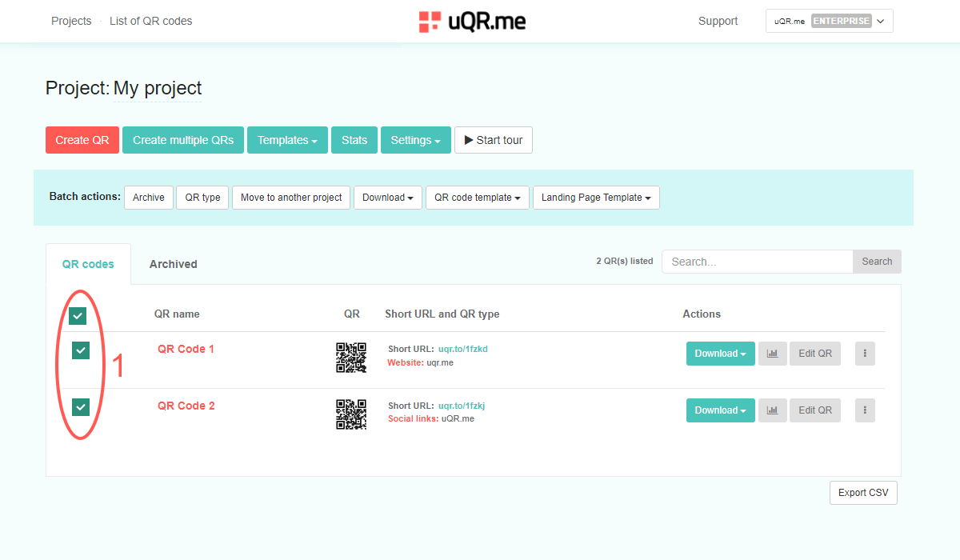
Task: Click Move to another project button
Action: click(291, 198)
